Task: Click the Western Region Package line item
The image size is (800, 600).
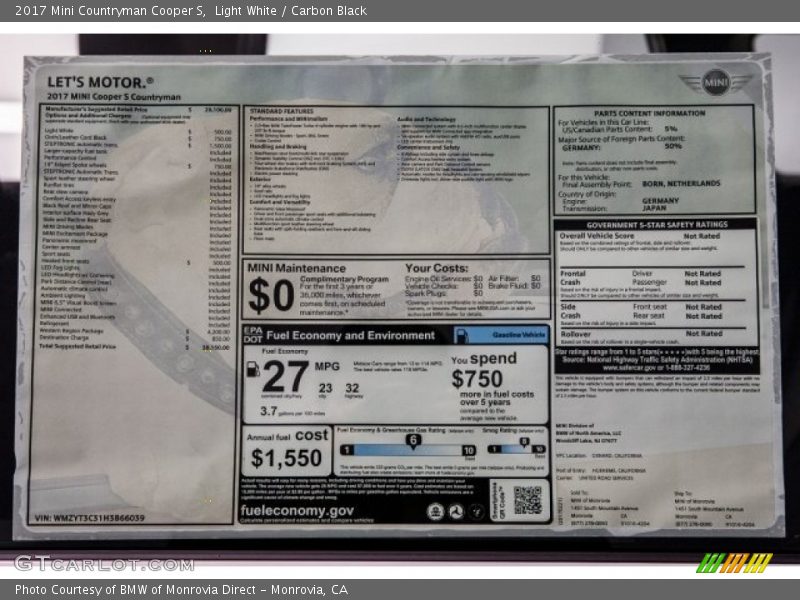Action: coord(135,331)
